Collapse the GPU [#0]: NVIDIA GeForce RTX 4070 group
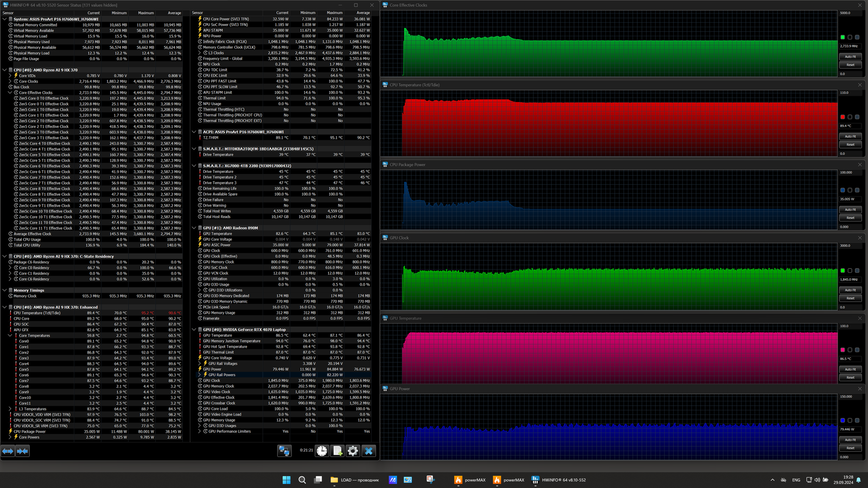This screenshot has width=868, height=488. click(194, 330)
